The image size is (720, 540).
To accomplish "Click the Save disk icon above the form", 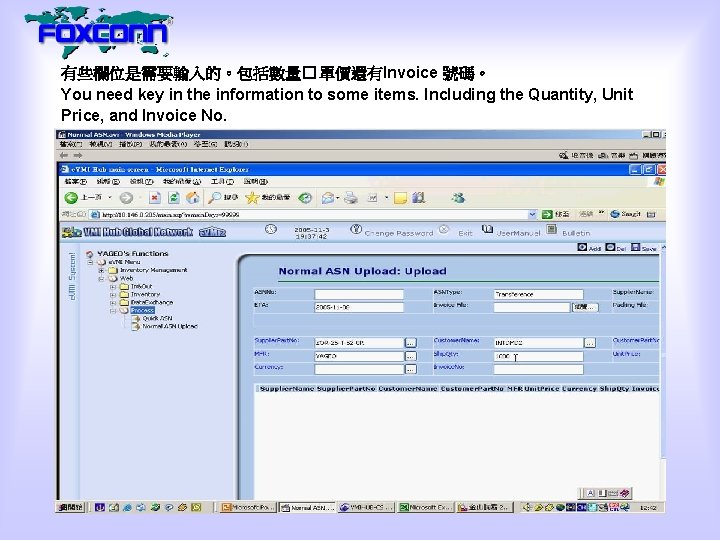I will click(x=636, y=248).
